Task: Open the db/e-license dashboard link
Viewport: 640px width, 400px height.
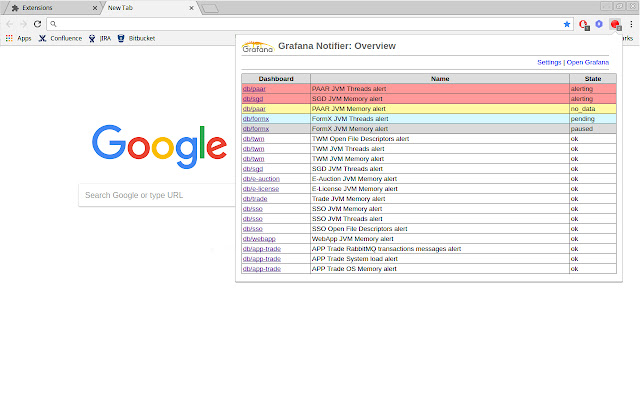Action: click(x=261, y=189)
